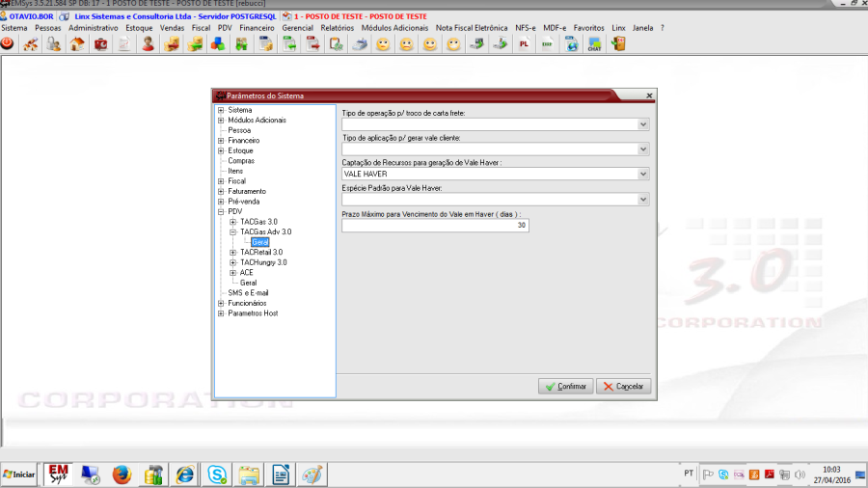Select Itens in the parameters tree

pyautogui.click(x=235, y=171)
